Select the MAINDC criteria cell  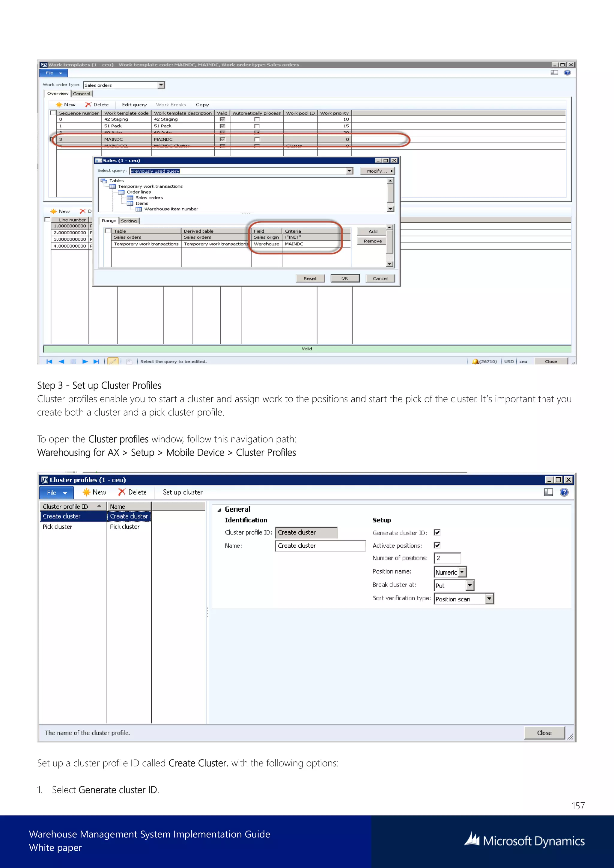pos(316,244)
